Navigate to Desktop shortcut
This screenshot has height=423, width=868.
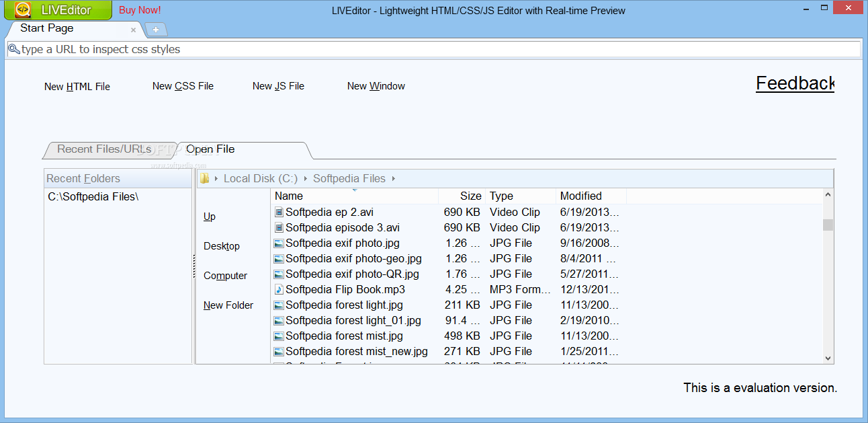point(222,246)
